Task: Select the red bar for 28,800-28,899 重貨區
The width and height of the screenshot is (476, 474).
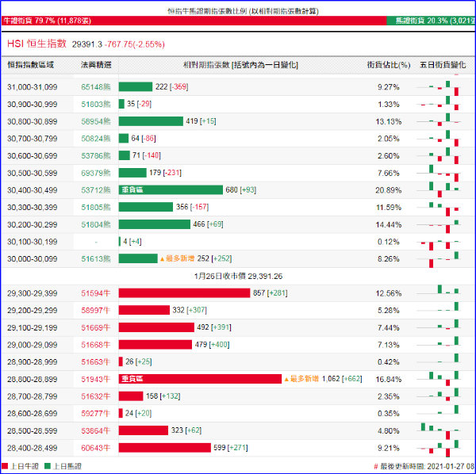Action: (200, 379)
